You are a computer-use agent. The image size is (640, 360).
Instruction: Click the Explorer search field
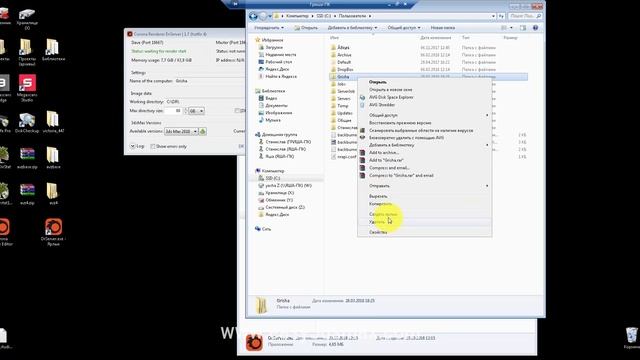click(x=524, y=16)
